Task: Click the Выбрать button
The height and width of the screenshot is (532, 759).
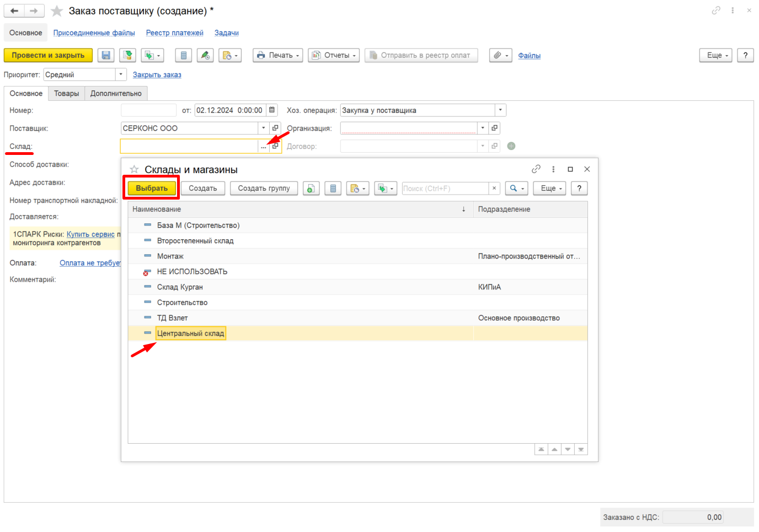Action: (x=152, y=189)
